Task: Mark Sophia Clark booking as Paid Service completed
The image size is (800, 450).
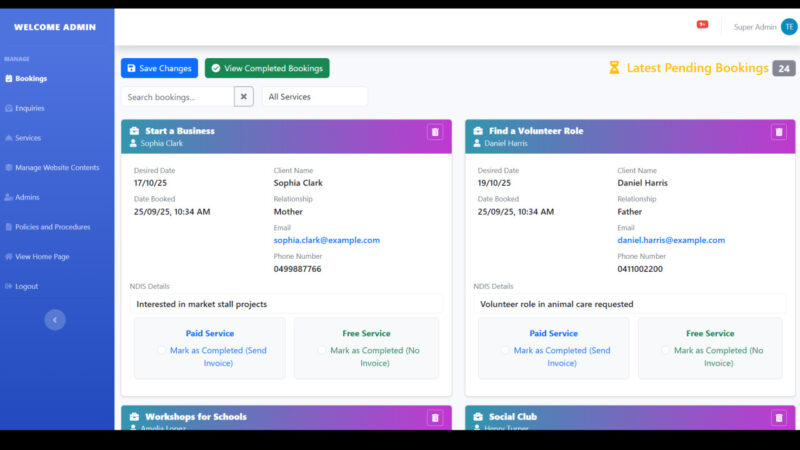Action: tap(162, 351)
